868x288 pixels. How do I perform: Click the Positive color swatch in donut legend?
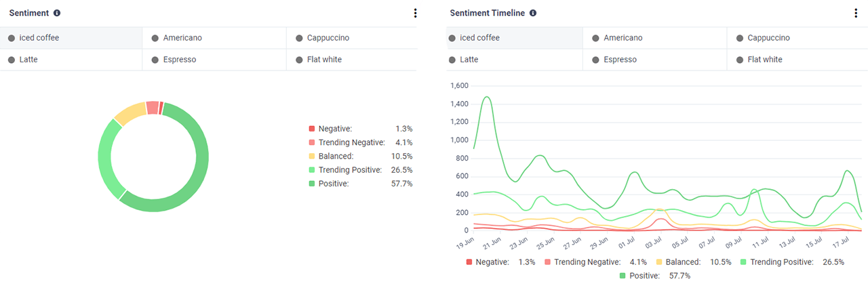click(312, 184)
